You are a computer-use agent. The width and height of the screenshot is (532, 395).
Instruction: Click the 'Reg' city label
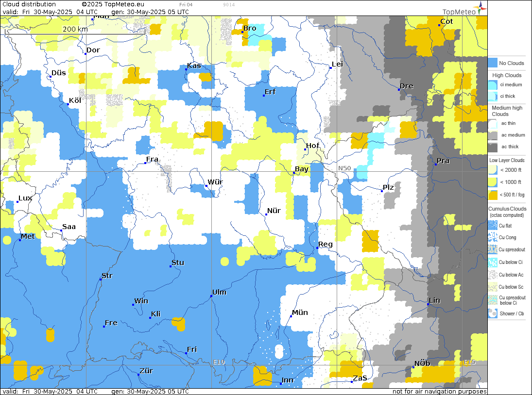pos(326,244)
